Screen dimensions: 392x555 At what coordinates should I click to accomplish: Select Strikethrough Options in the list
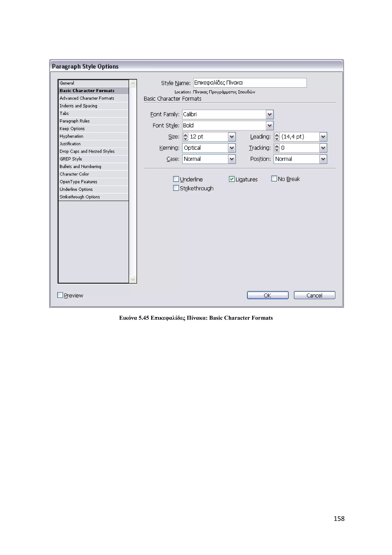[x=93, y=197]
